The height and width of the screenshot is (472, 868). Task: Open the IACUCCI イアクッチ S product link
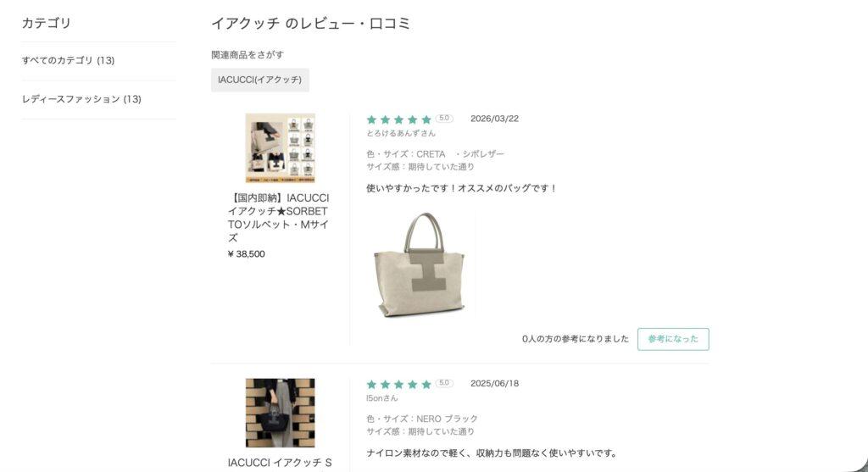(280, 463)
